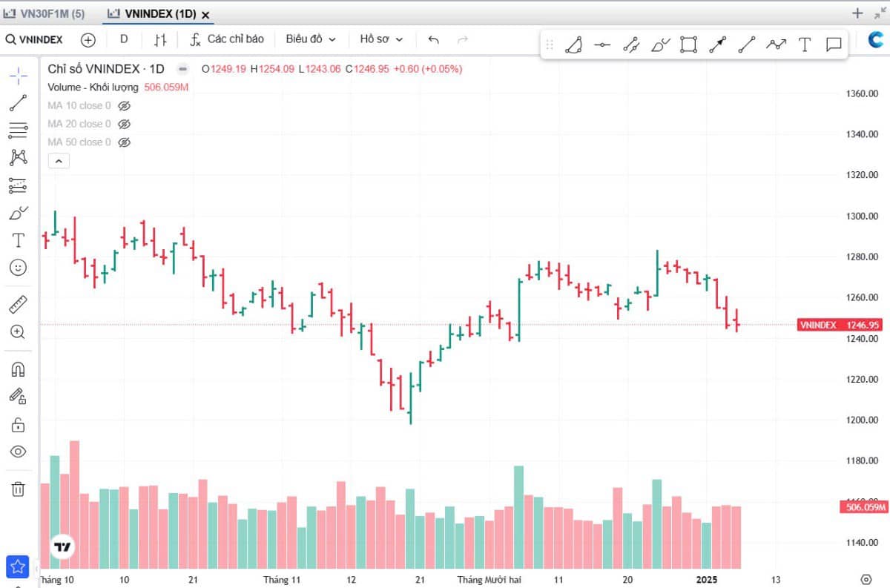
Task: Click the TradingView logo on chart
Action: pyautogui.click(x=63, y=547)
